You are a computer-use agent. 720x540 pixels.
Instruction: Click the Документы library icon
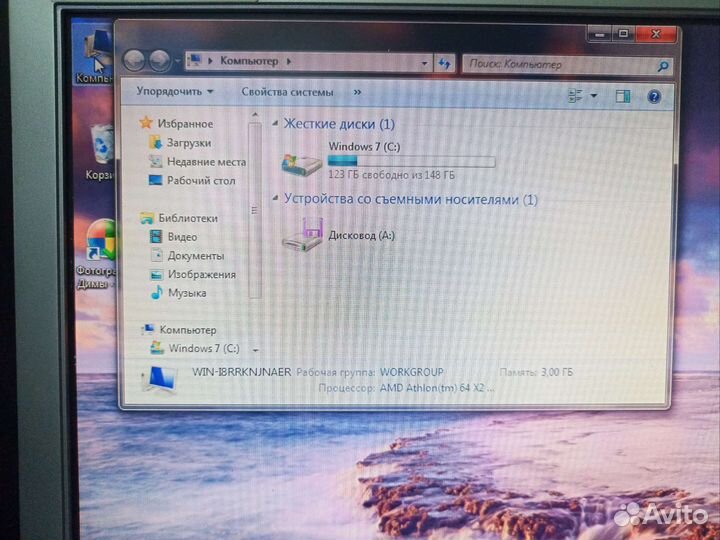click(x=157, y=255)
